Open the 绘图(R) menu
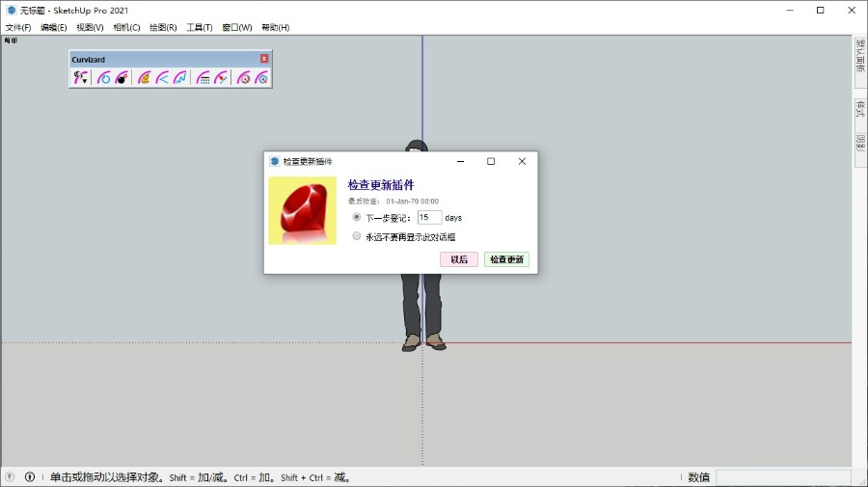Image resolution: width=868 pixels, height=487 pixels. [x=163, y=27]
